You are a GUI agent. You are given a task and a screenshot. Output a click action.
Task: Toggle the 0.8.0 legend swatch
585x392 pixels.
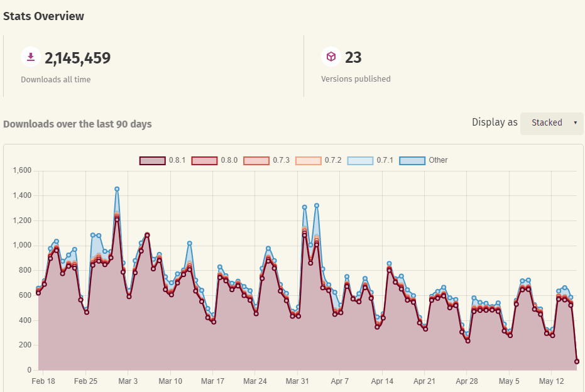pos(204,160)
